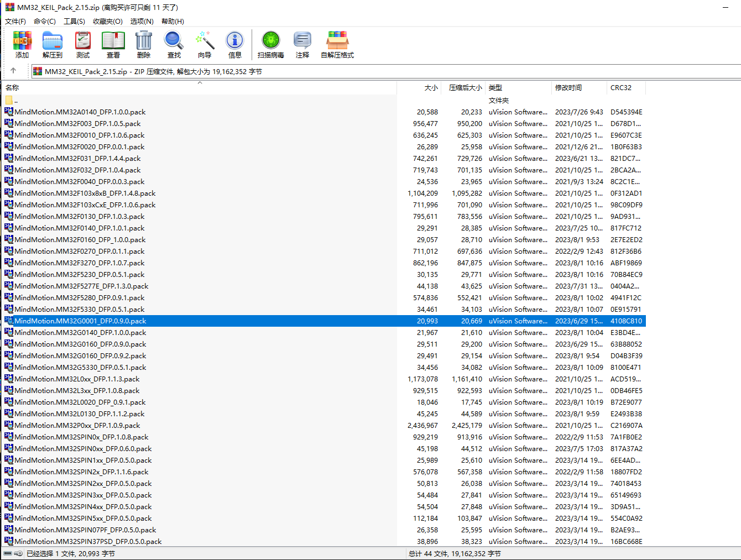Image resolution: width=741 pixels, height=560 pixels.
Task: Click the Add (添加) toolbar icon
Action: 22,45
